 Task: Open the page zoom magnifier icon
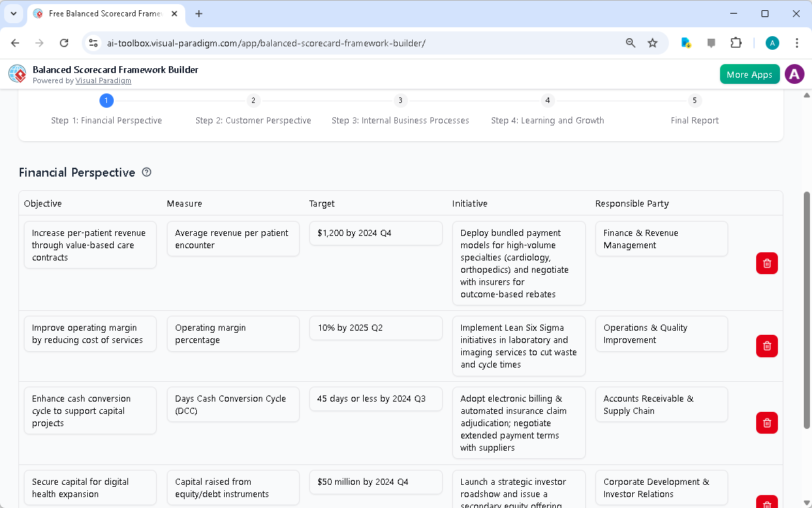pyautogui.click(x=630, y=42)
